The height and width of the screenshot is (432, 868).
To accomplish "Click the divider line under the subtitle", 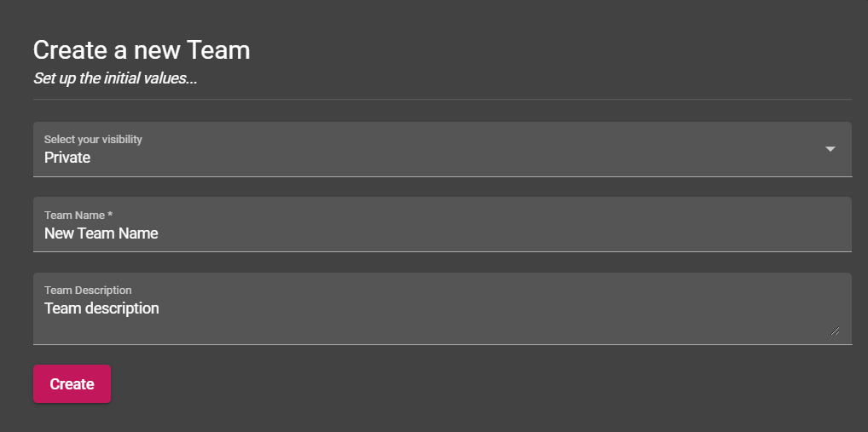I will tap(443, 100).
